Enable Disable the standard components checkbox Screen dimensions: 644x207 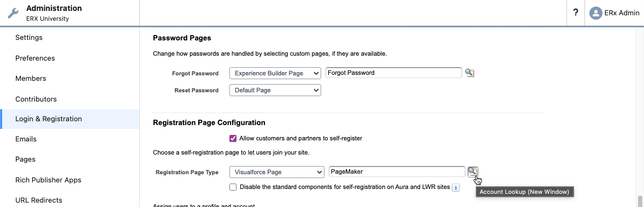click(x=233, y=187)
